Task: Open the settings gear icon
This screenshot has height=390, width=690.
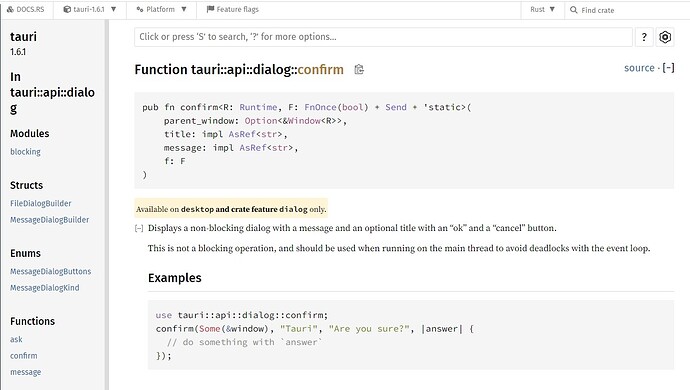Action: [664, 37]
